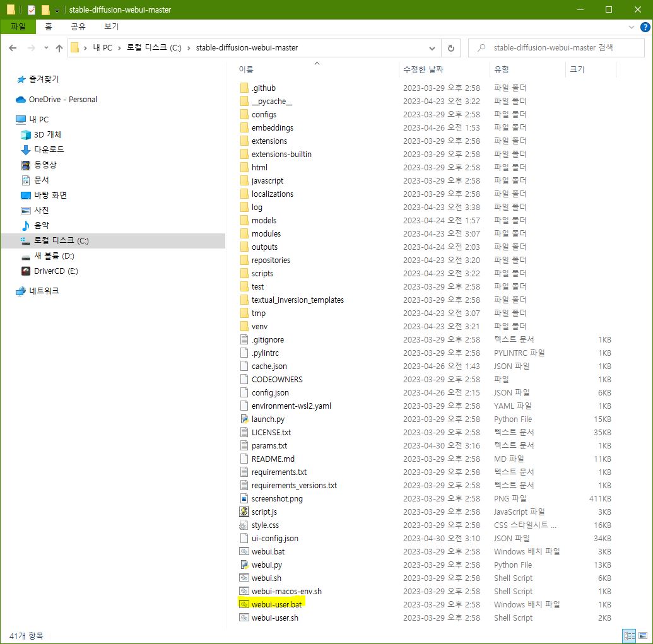This screenshot has height=644, width=653.
Task: Open the quick access toolbar customize dropdown
Action: (57, 10)
